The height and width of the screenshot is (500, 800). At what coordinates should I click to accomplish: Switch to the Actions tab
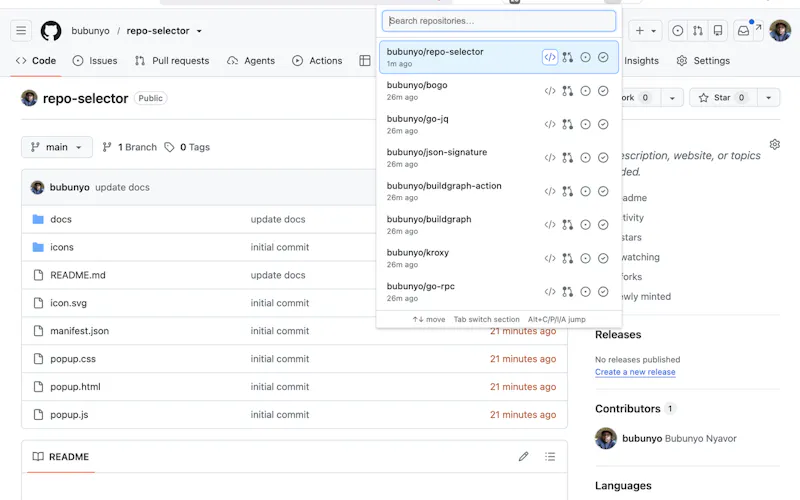(317, 61)
